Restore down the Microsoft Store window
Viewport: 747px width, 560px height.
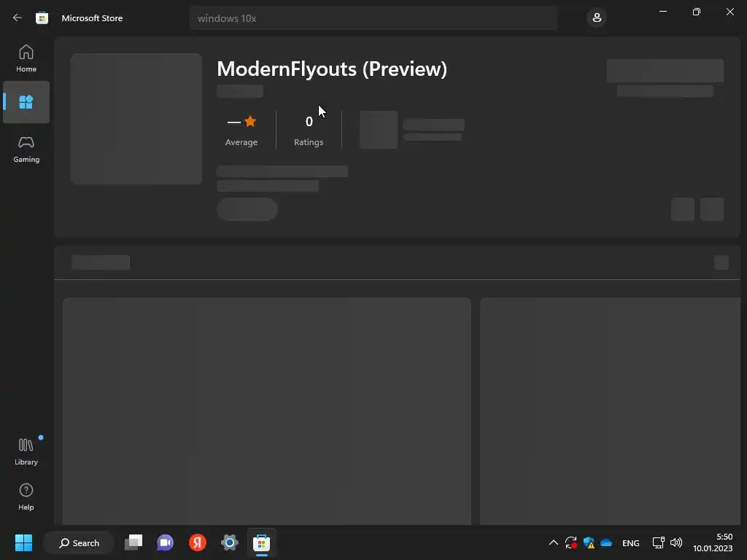[697, 12]
